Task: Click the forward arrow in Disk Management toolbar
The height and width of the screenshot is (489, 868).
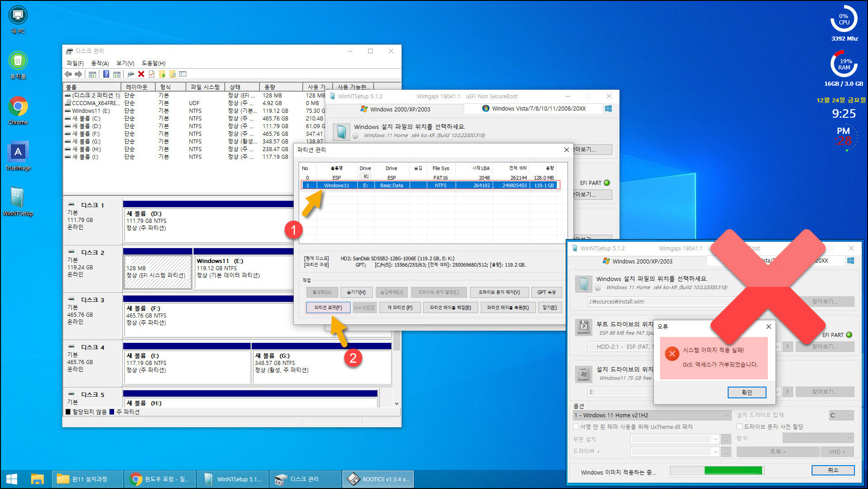Action: (x=78, y=74)
